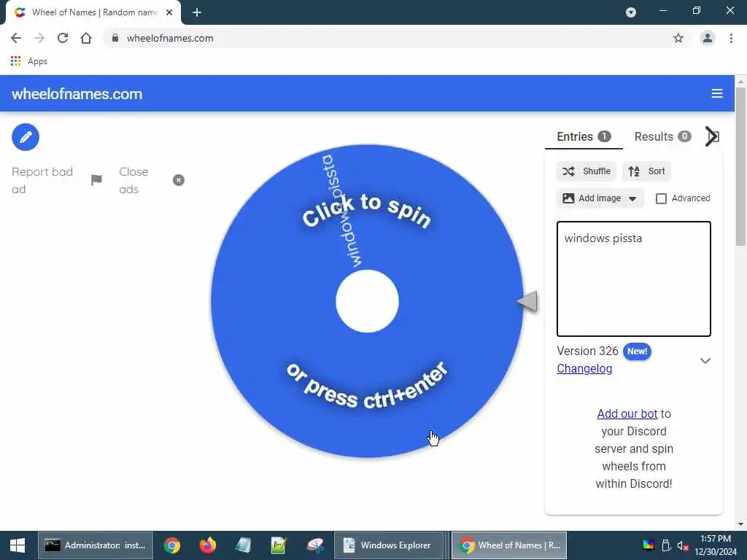Open the paint-like app icon on taskbar
The image size is (747, 560).
[315, 545]
